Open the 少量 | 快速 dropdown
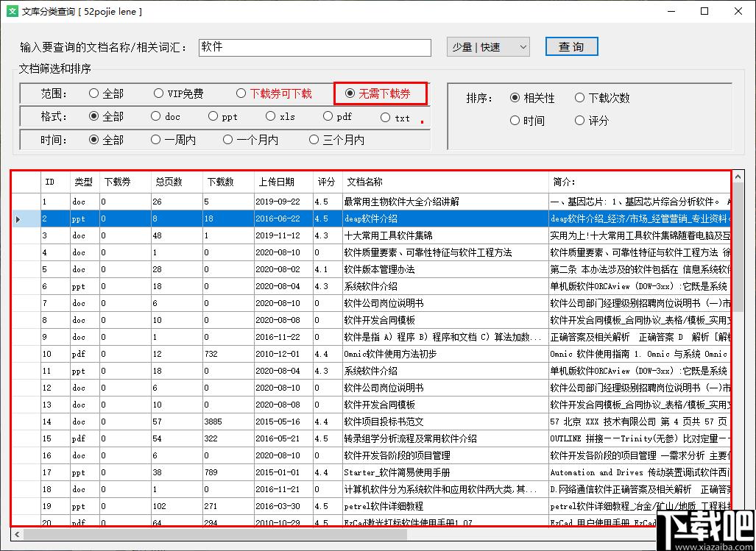Viewport: 756px width, 551px height. pyautogui.click(x=488, y=47)
